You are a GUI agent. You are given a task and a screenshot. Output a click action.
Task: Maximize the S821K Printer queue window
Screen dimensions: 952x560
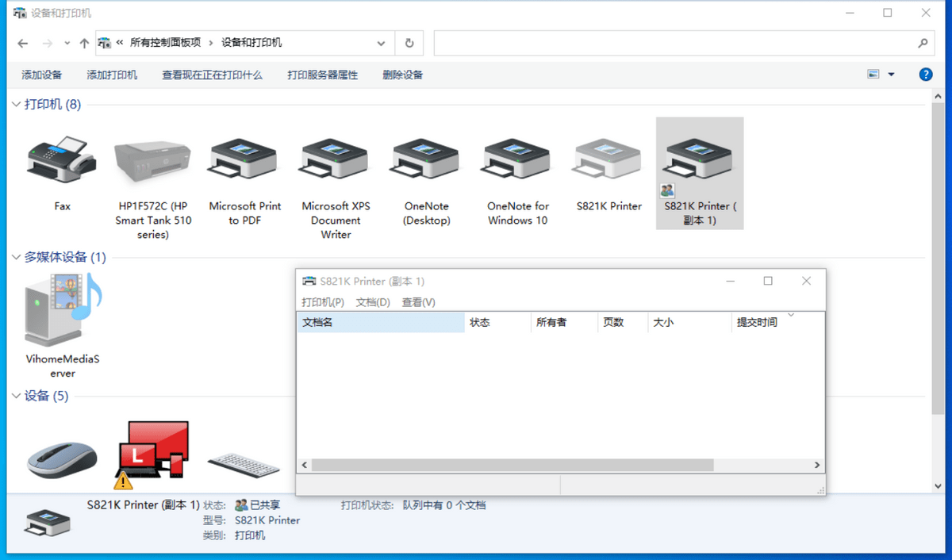click(768, 281)
